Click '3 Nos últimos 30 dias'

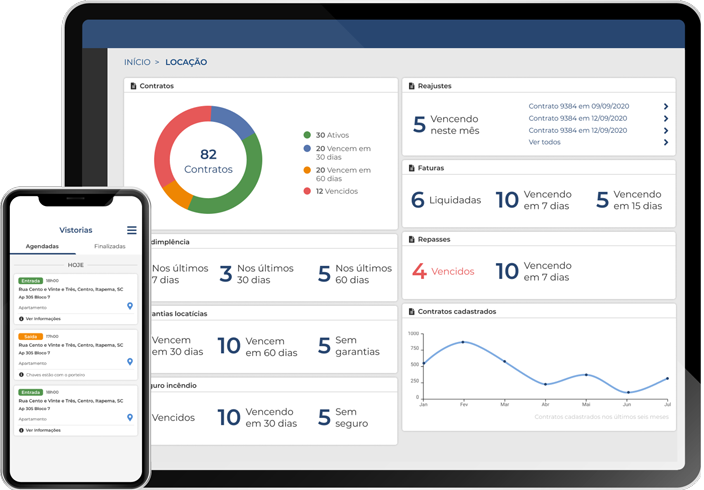pyautogui.click(x=256, y=274)
